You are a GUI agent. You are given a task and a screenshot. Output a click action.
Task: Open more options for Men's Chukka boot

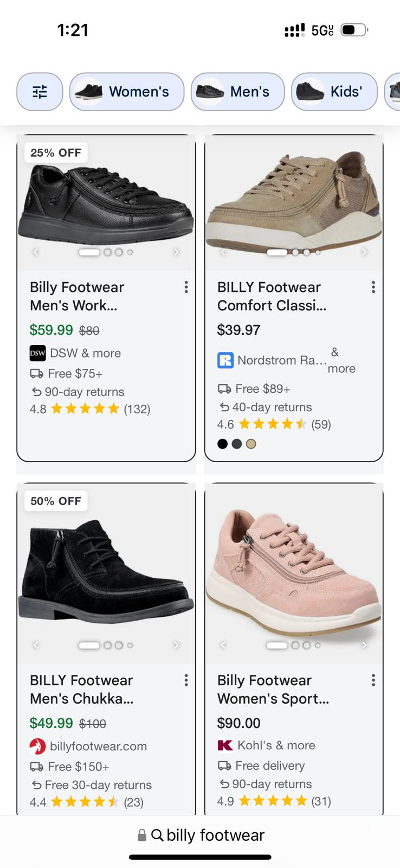pos(186,680)
